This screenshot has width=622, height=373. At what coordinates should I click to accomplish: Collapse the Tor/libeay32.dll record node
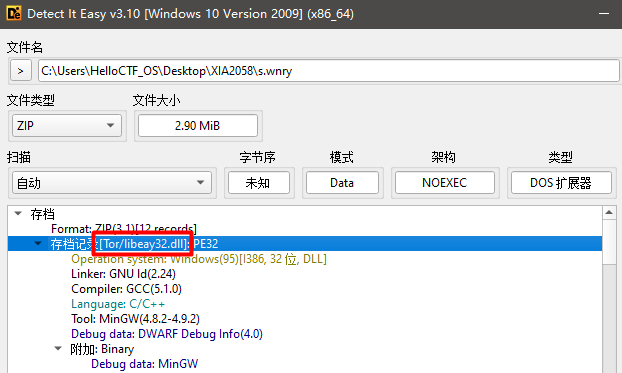[x=38, y=244]
